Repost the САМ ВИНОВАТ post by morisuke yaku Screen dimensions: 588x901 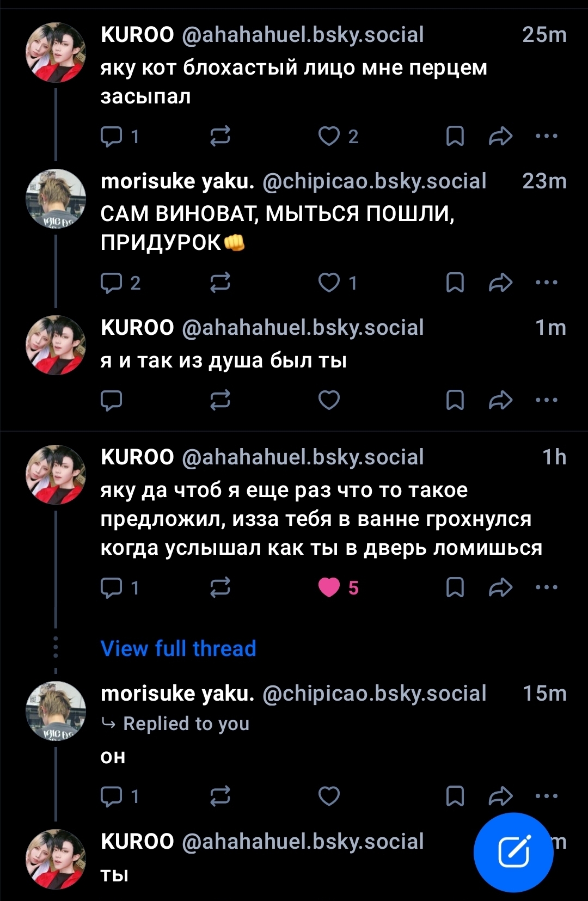(220, 283)
